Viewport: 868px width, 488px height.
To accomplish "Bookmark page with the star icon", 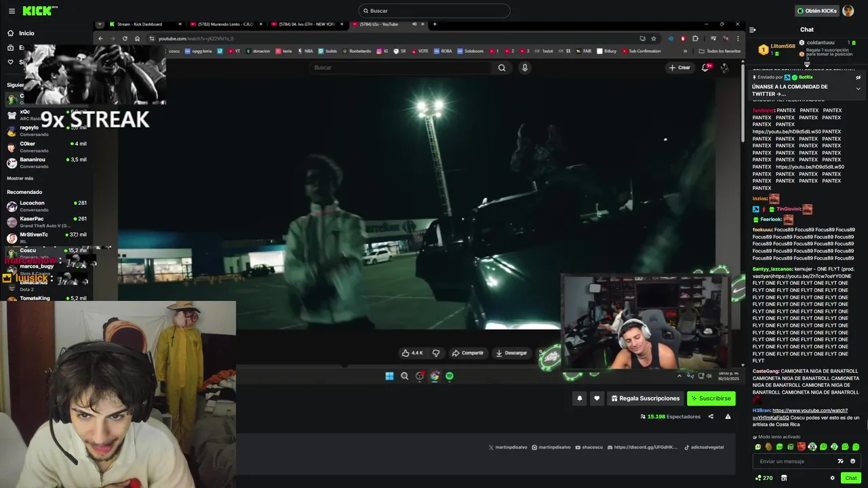I will click(x=654, y=39).
